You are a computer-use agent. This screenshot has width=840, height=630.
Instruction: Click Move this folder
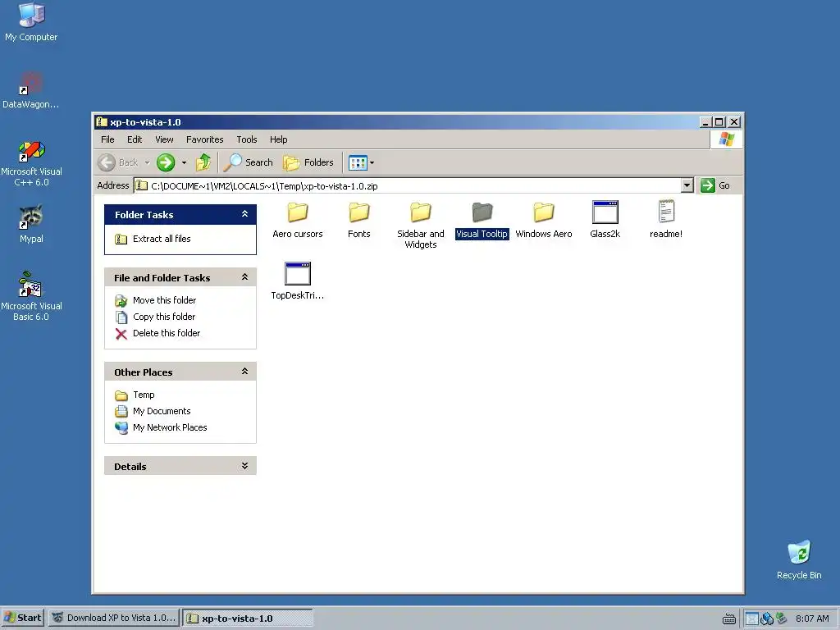[x=156, y=300]
